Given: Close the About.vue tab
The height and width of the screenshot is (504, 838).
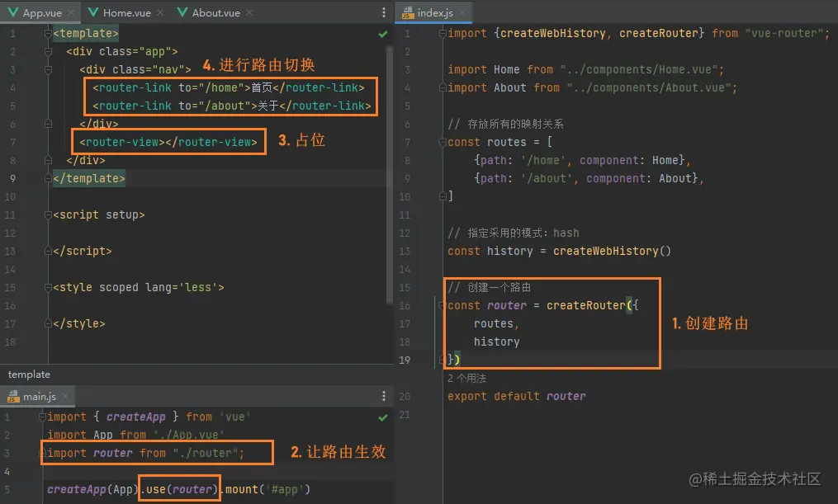Looking at the screenshot, I should pyautogui.click(x=249, y=12).
